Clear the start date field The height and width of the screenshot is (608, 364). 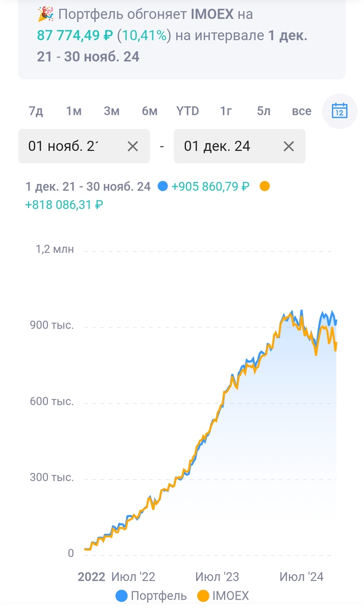(133, 146)
